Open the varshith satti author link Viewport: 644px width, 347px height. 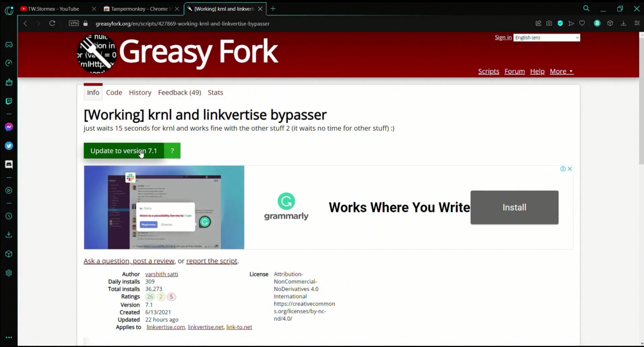162,274
